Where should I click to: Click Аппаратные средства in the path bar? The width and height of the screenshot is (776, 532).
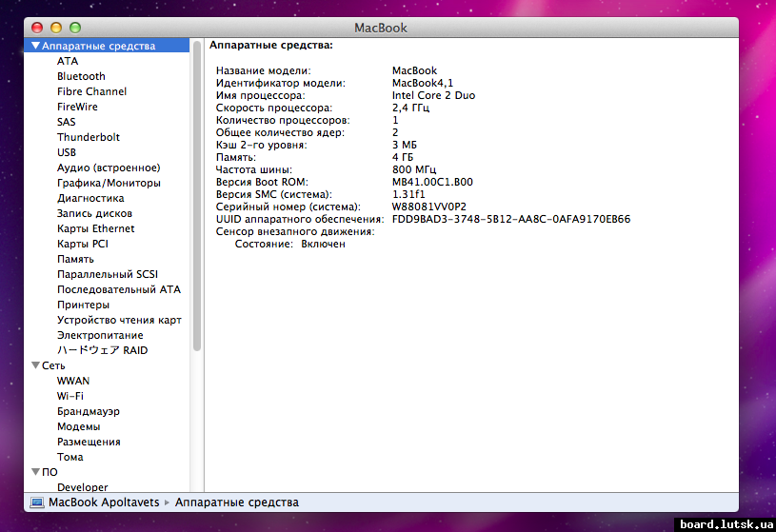[x=237, y=502]
